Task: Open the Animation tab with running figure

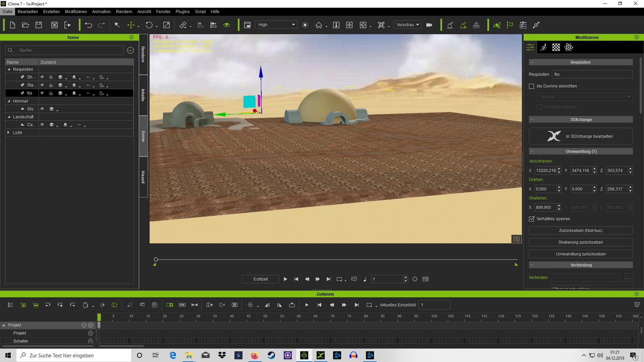Action: (543, 48)
